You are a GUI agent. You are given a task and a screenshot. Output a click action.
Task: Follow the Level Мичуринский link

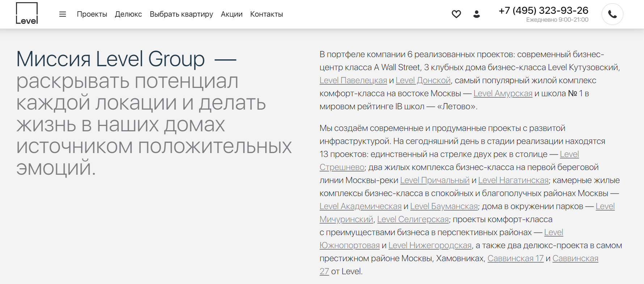(x=346, y=219)
